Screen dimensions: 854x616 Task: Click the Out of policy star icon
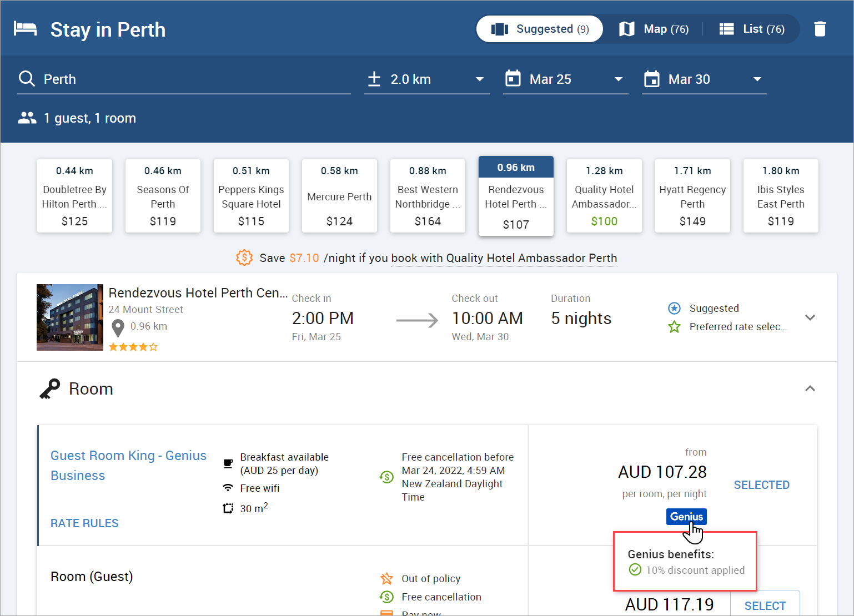click(386, 579)
